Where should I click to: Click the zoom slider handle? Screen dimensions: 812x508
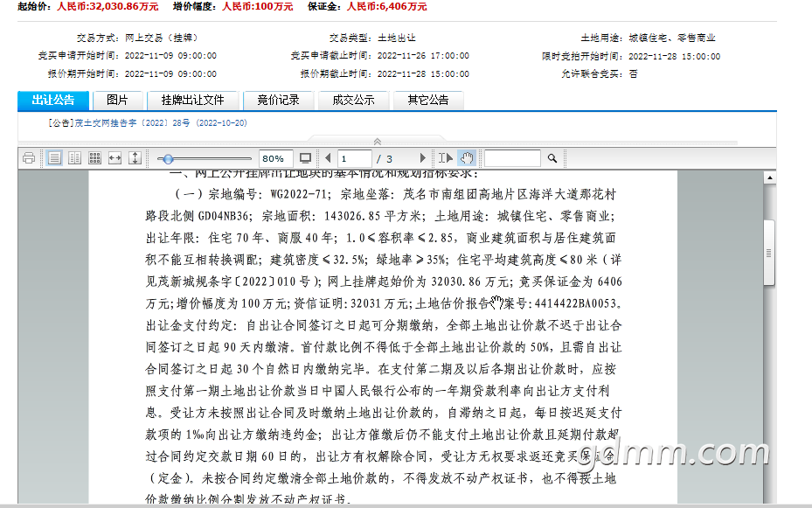[168, 158]
